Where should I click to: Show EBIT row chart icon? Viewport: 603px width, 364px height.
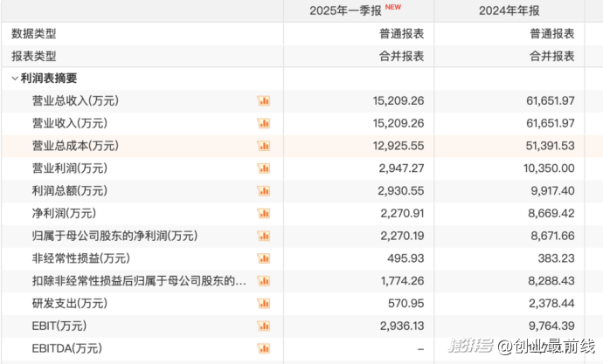tap(263, 326)
